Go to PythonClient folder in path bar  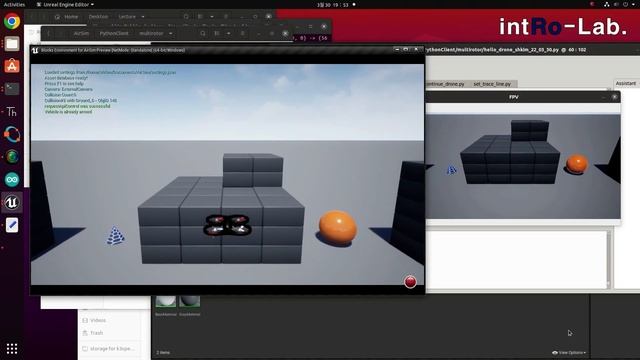click(x=114, y=33)
